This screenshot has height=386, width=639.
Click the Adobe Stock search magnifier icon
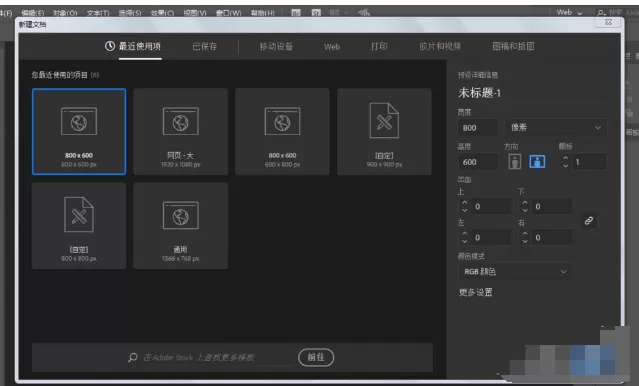132,357
